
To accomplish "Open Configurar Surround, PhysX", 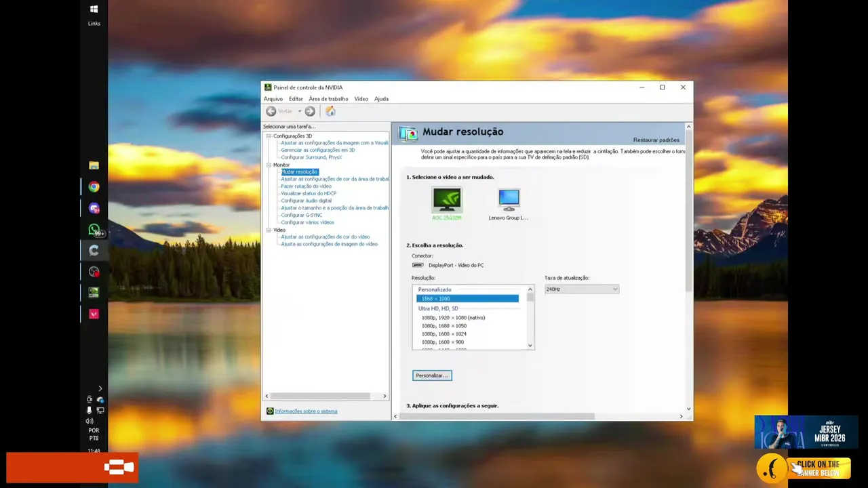I will tap(311, 157).
